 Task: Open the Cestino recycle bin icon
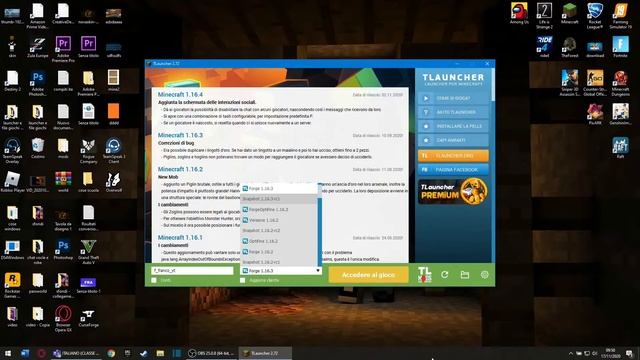(38, 148)
